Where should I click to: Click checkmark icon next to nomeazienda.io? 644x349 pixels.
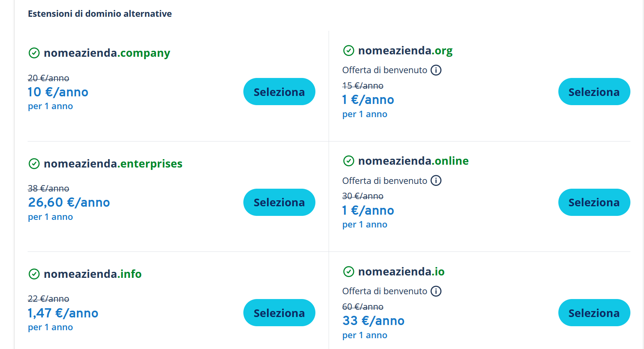(x=349, y=272)
